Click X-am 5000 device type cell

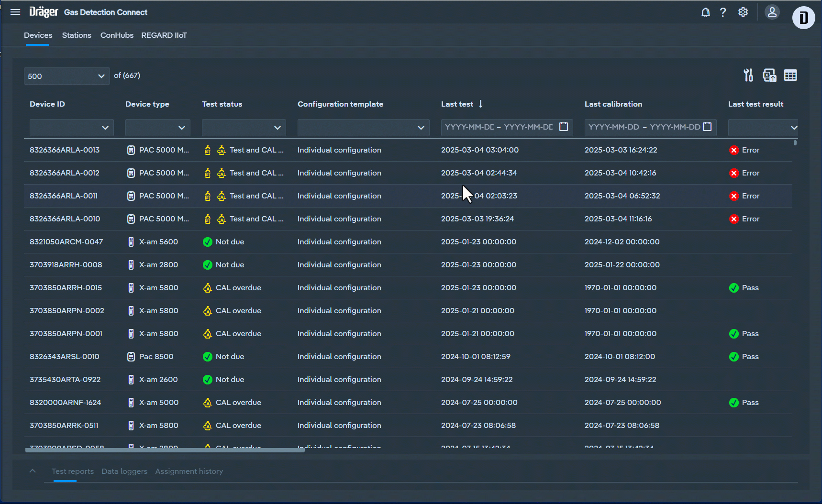(159, 403)
